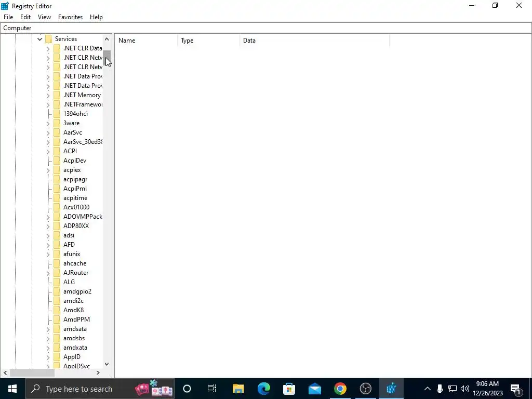Click the tree vertical scrollbar thumb
The image size is (532, 399).
(x=107, y=58)
